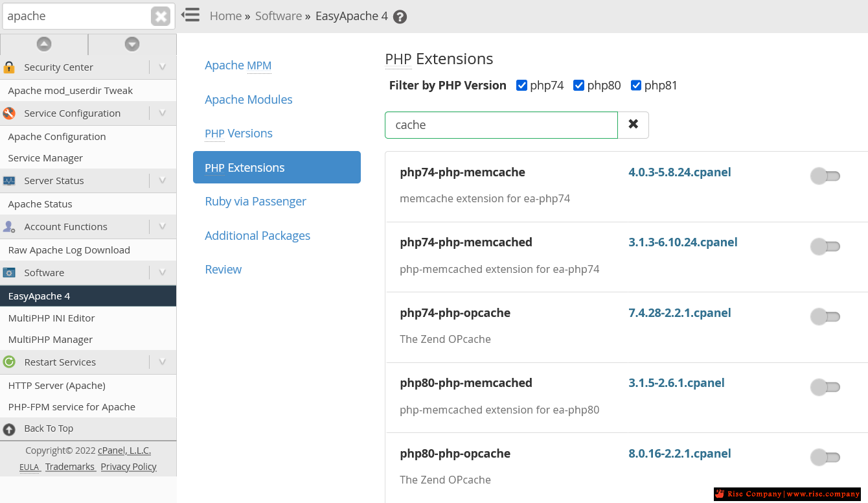Collapse the Account Functions section chevron
The width and height of the screenshot is (868, 503).
tap(163, 227)
